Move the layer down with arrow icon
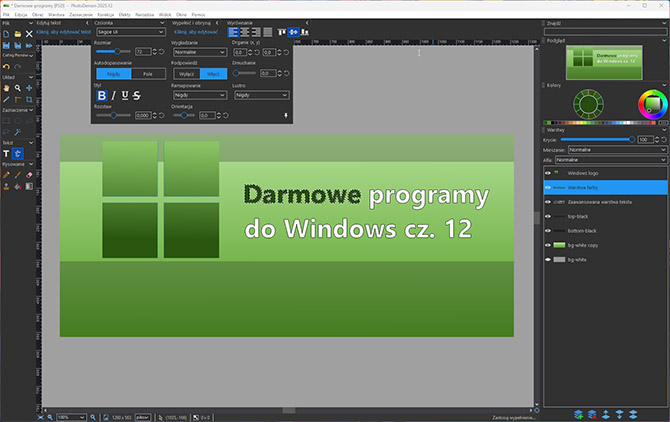The height and width of the screenshot is (422, 670). click(x=620, y=414)
